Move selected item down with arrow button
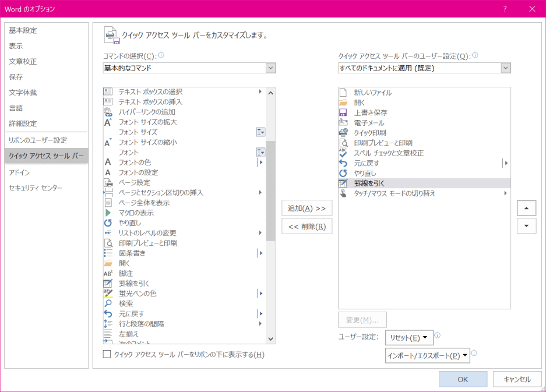 (x=527, y=226)
